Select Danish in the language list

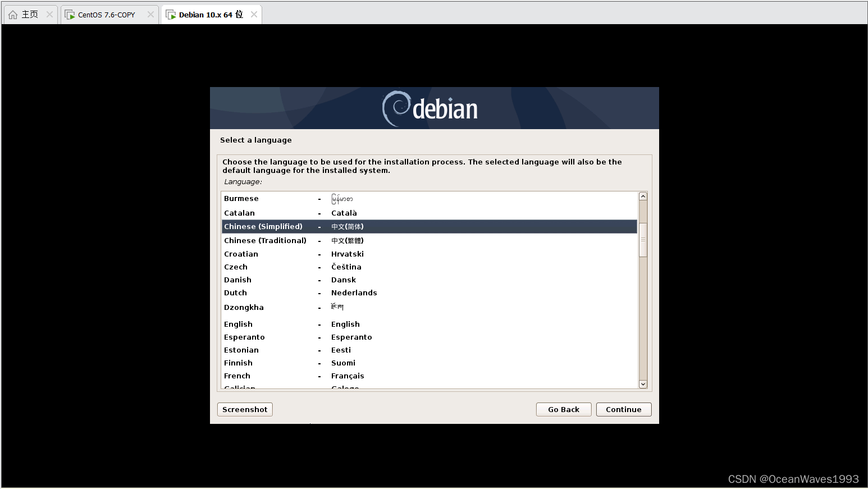click(x=430, y=280)
